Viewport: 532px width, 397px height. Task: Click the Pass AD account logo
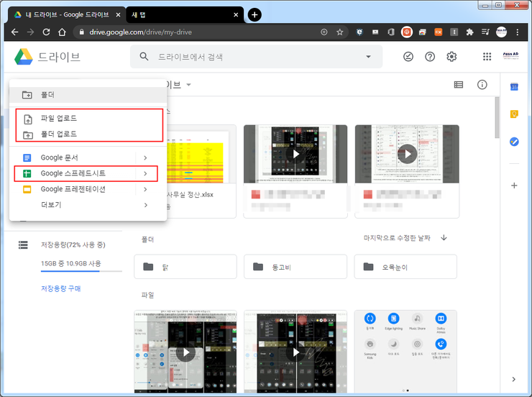[x=510, y=56]
